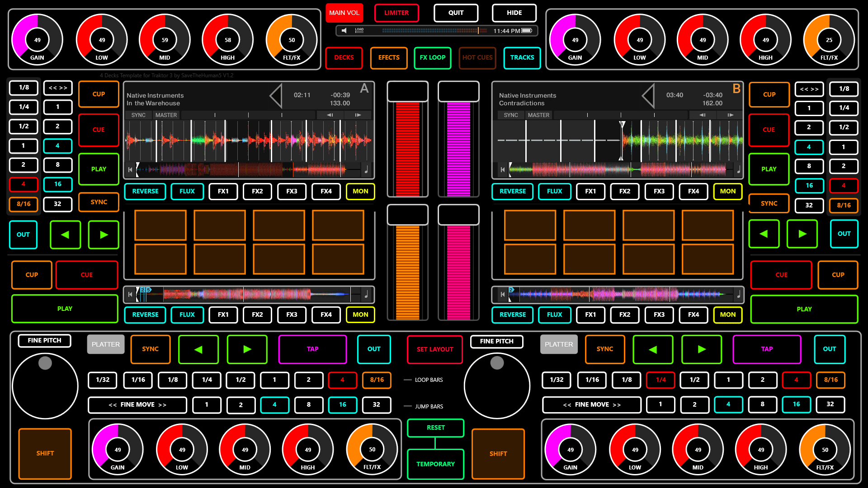Viewport: 868px width, 488px height.
Task: Toggle Deck A MASTER indicator
Action: click(166, 115)
